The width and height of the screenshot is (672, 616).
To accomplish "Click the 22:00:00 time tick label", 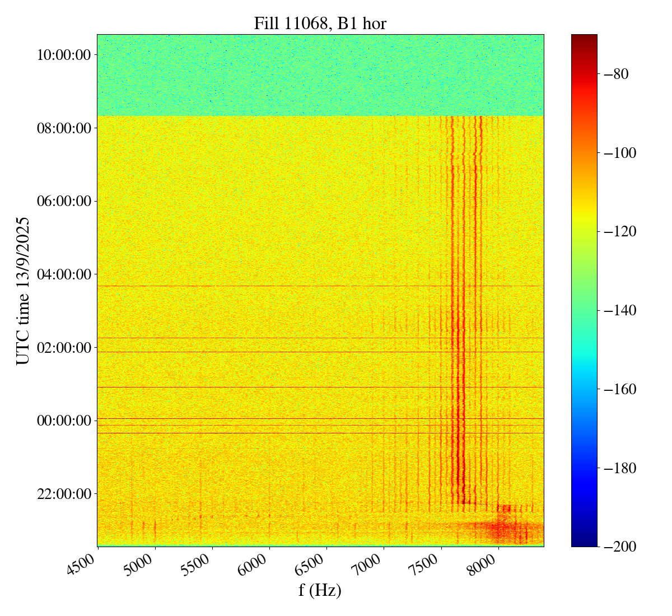I will tap(64, 494).
